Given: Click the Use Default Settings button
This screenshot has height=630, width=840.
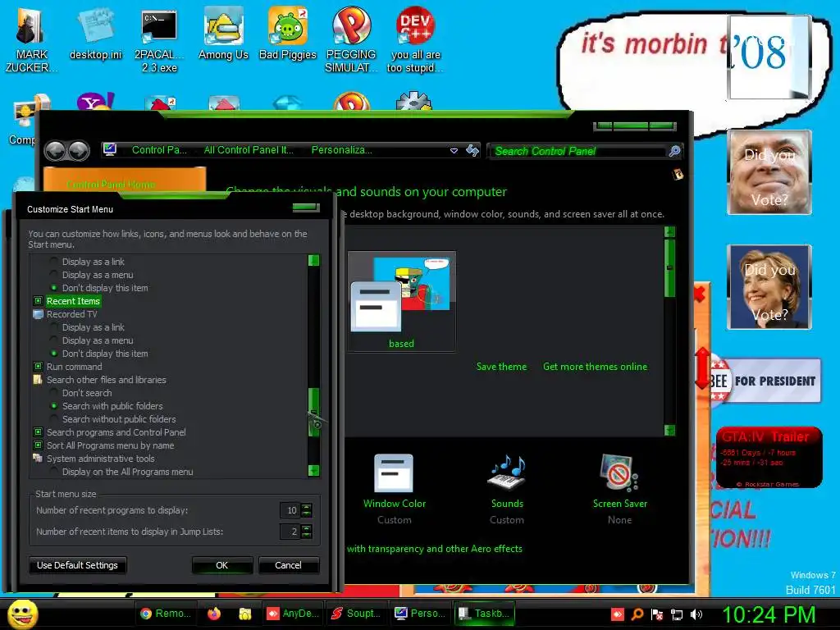Looking at the screenshot, I should 78,565.
